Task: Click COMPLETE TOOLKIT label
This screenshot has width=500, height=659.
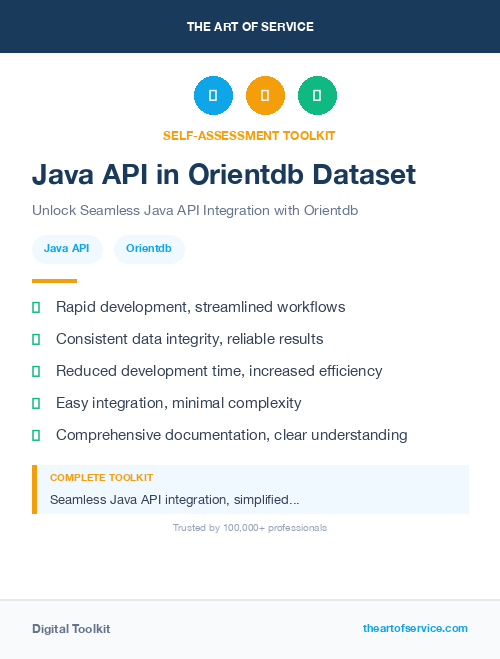Action: click(x=101, y=478)
